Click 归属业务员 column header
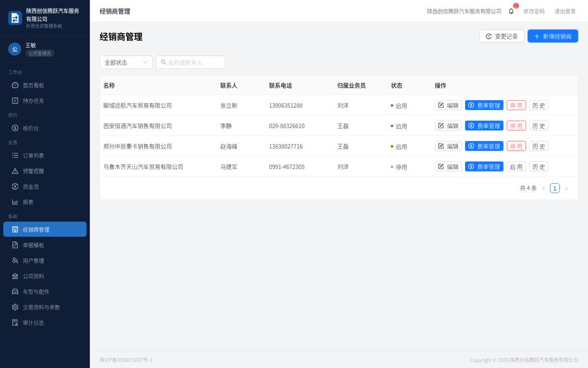This screenshot has height=368, width=588. 351,85
